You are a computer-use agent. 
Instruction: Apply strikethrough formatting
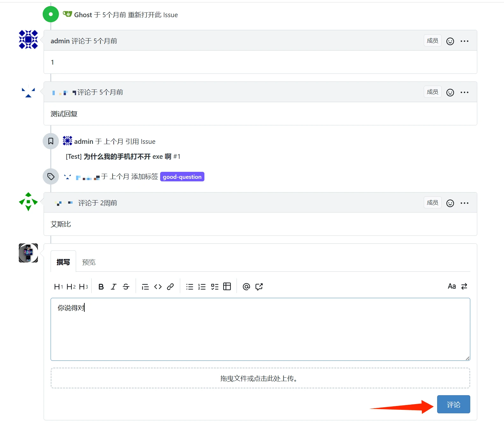pyautogui.click(x=126, y=287)
